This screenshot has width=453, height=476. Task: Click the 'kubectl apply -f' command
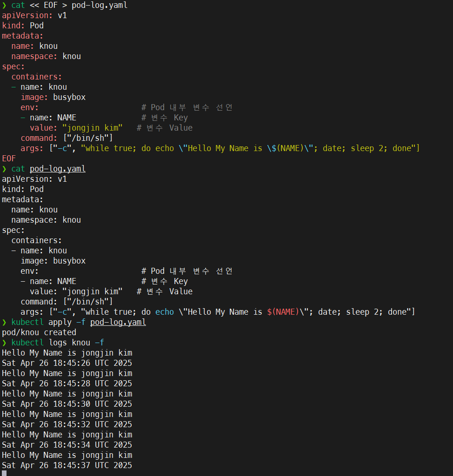[48, 322]
